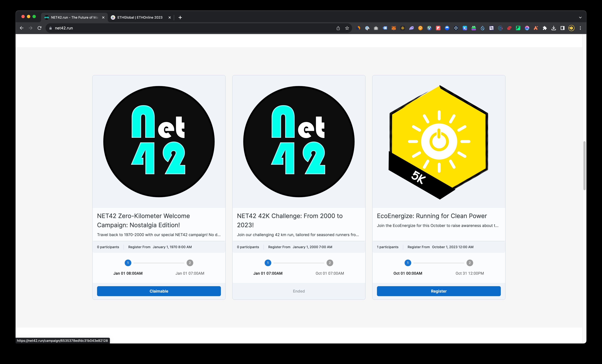Screen dimensions: 602x364
Task: Reload the net42.run page
Action: click(x=39, y=28)
